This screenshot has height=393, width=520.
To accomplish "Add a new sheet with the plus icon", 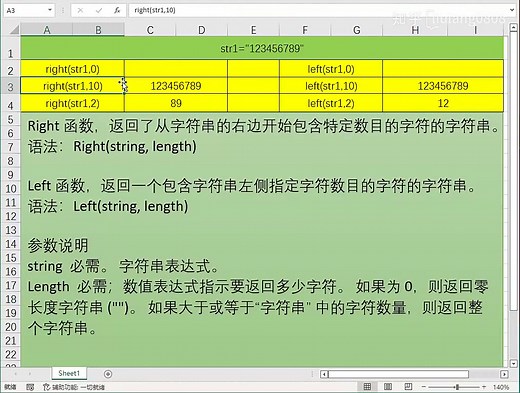I will click(x=108, y=374).
